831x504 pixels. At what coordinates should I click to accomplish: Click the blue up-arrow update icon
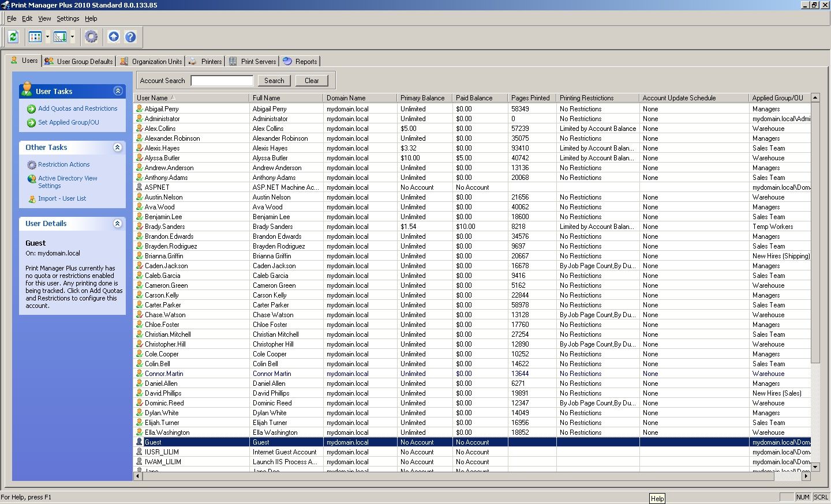coord(114,37)
